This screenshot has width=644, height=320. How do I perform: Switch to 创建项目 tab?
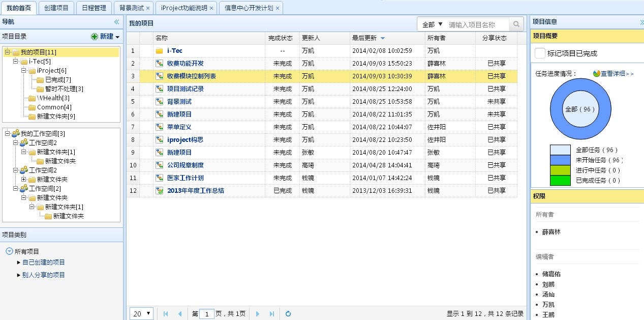coord(56,8)
